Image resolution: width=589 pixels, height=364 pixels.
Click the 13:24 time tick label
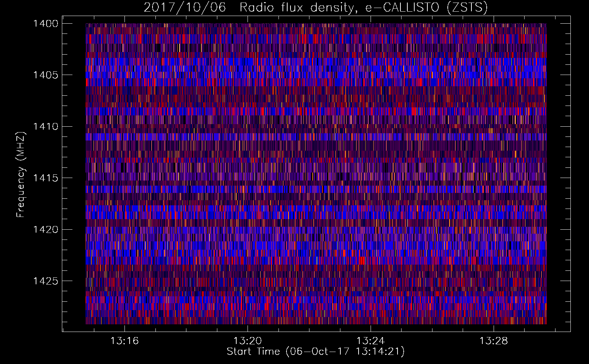pos(371,341)
